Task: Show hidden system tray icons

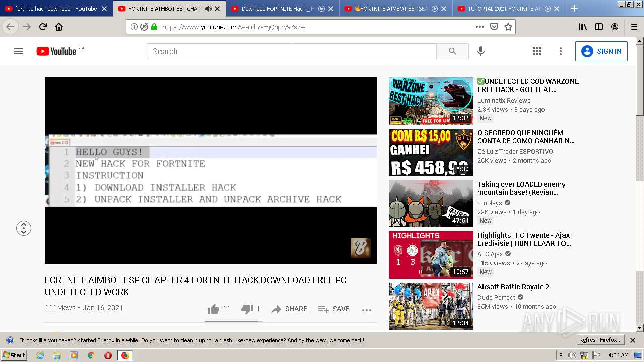Action: coord(561,355)
